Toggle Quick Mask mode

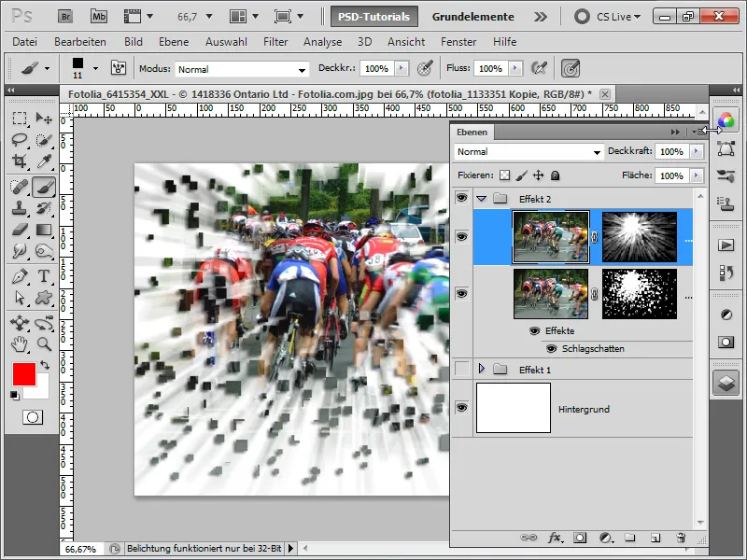tap(33, 417)
